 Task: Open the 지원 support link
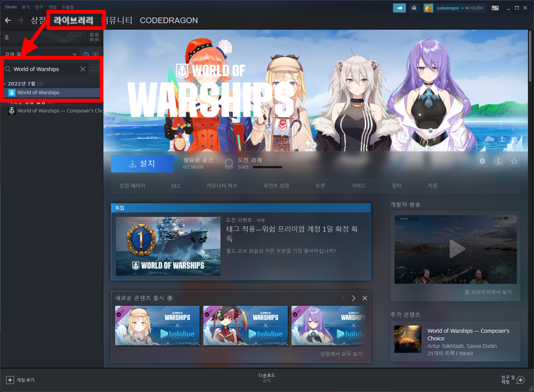[x=433, y=186]
